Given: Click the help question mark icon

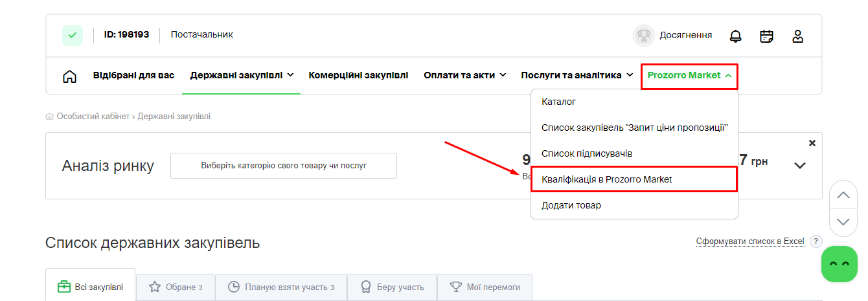Looking at the screenshot, I should tap(816, 241).
